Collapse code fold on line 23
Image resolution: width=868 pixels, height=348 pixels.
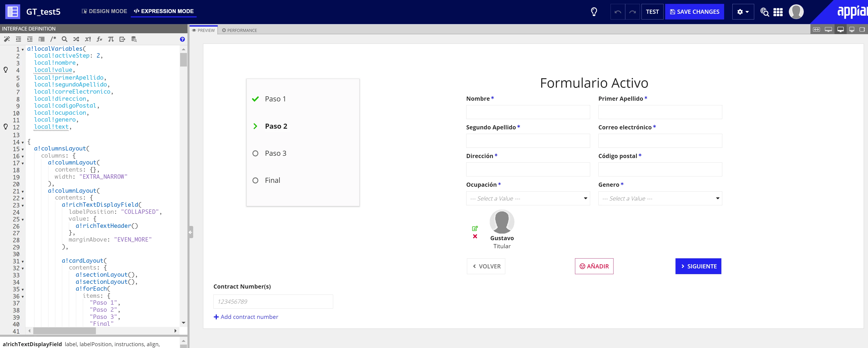click(23, 206)
